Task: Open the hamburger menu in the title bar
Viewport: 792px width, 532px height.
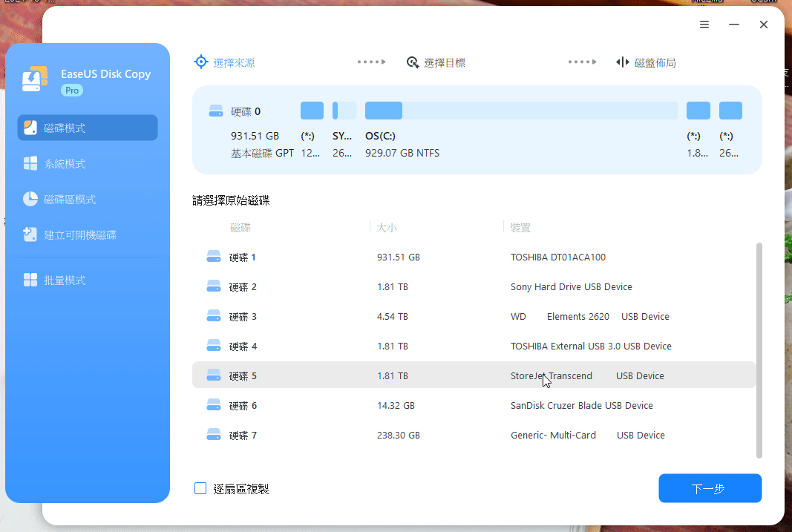Action: point(704,24)
